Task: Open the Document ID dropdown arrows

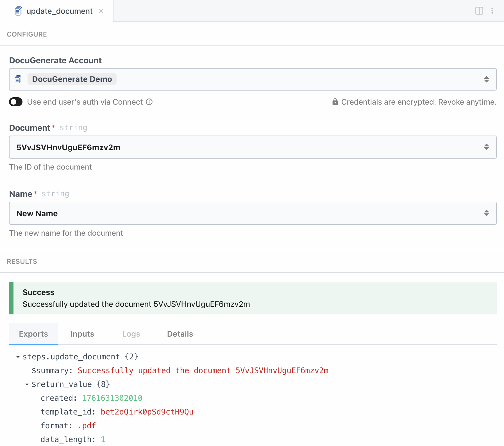Action: (x=486, y=147)
